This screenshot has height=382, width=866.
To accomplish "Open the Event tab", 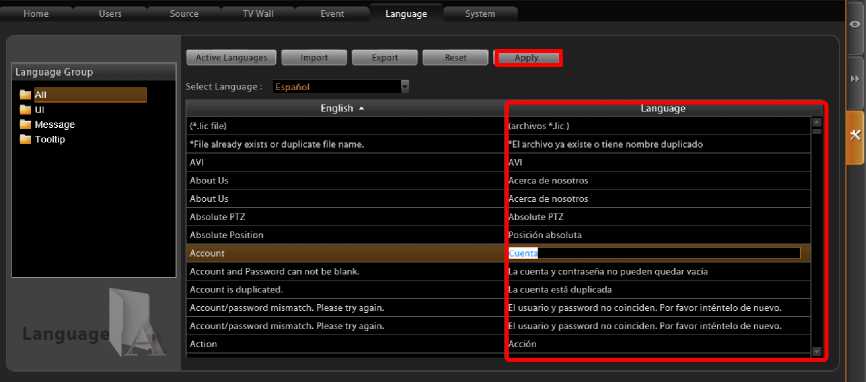I will click(332, 14).
